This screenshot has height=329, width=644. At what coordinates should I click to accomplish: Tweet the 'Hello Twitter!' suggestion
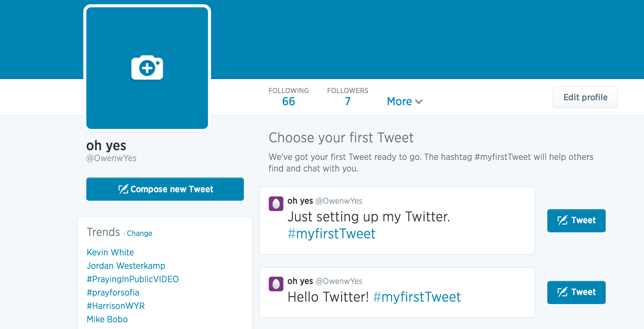click(x=576, y=292)
